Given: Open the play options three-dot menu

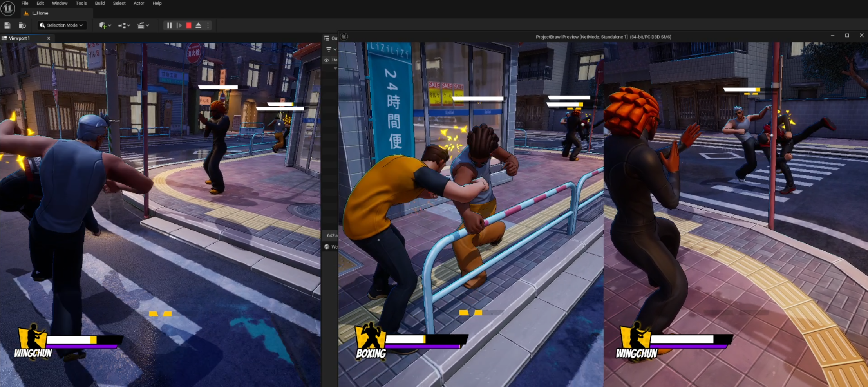Looking at the screenshot, I should [208, 25].
